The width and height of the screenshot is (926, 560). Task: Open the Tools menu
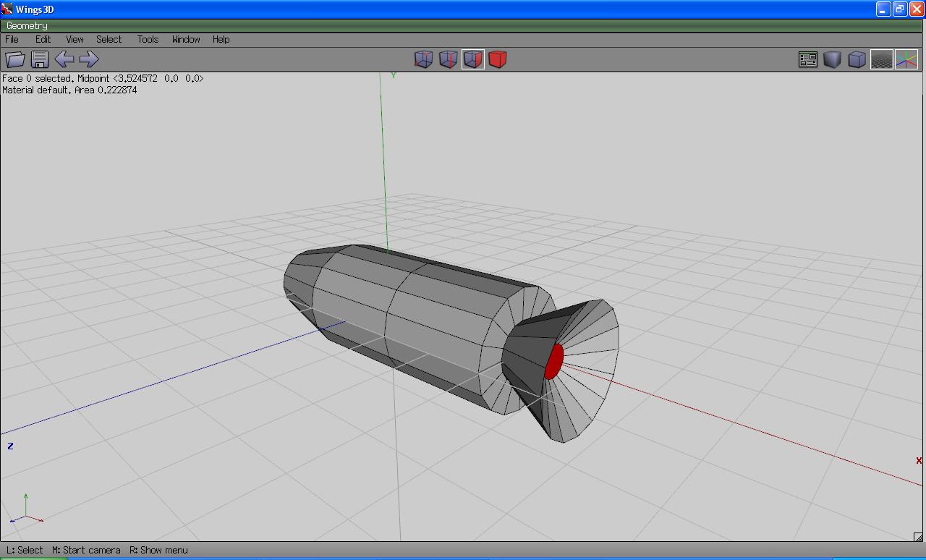coord(148,39)
